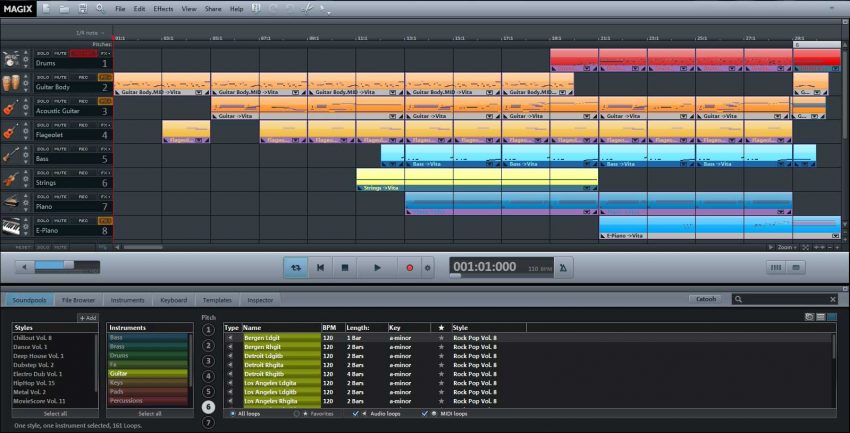Open the Share menu
Image resolution: width=850 pixels, height=433 pixels.
pyautogui.click(x=213, y=9)
